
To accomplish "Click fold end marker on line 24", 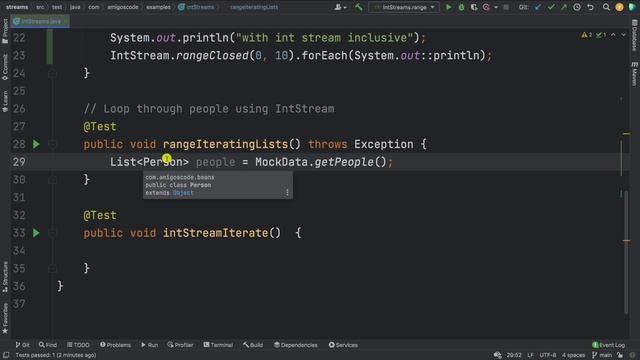I will (53, 73).
